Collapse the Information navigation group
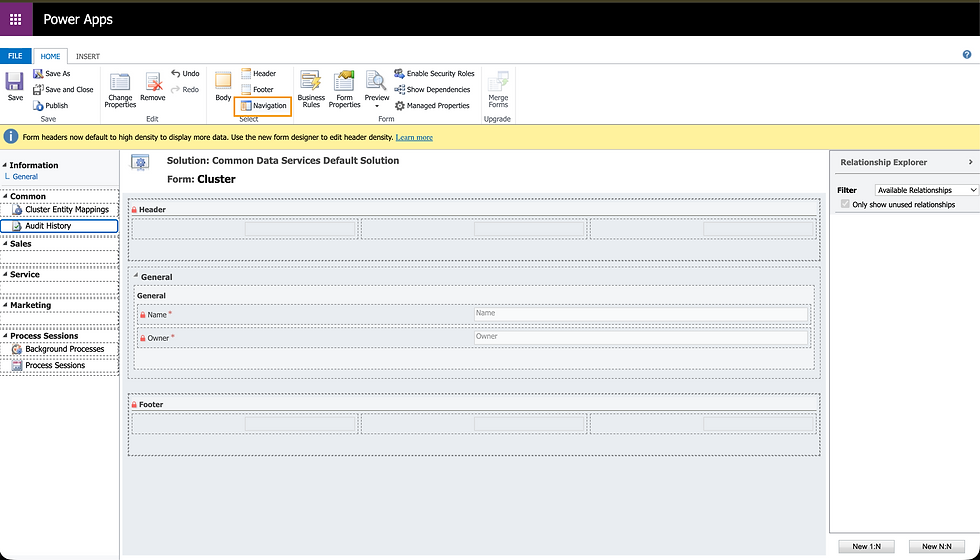 [4, 165]
